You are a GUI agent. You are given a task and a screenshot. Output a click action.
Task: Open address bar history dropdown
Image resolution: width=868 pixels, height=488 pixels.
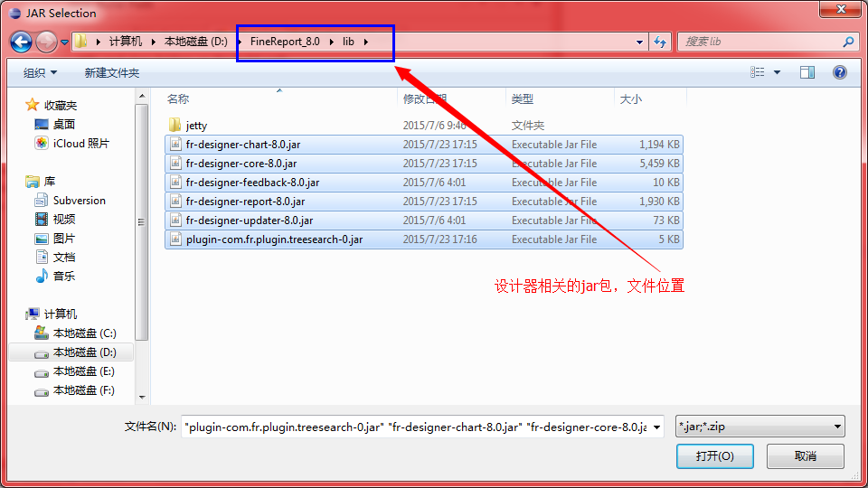coord(639,42)
